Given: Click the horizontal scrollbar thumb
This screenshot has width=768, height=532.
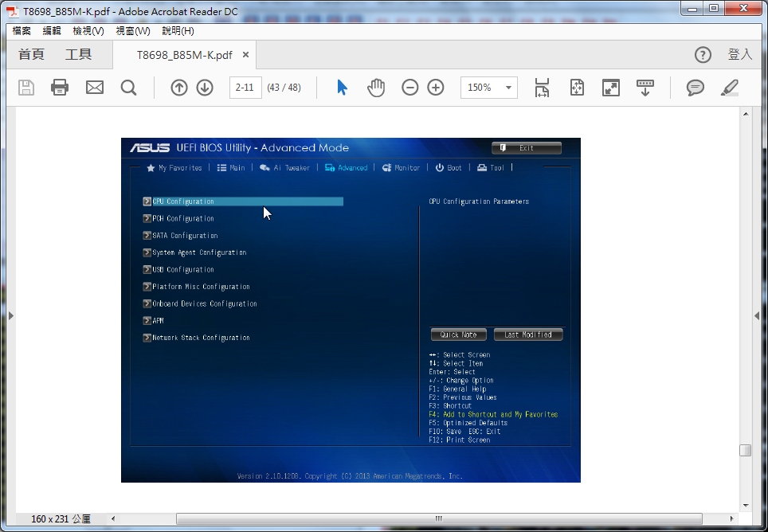Looking at the screenshot, I should (439, 518).
